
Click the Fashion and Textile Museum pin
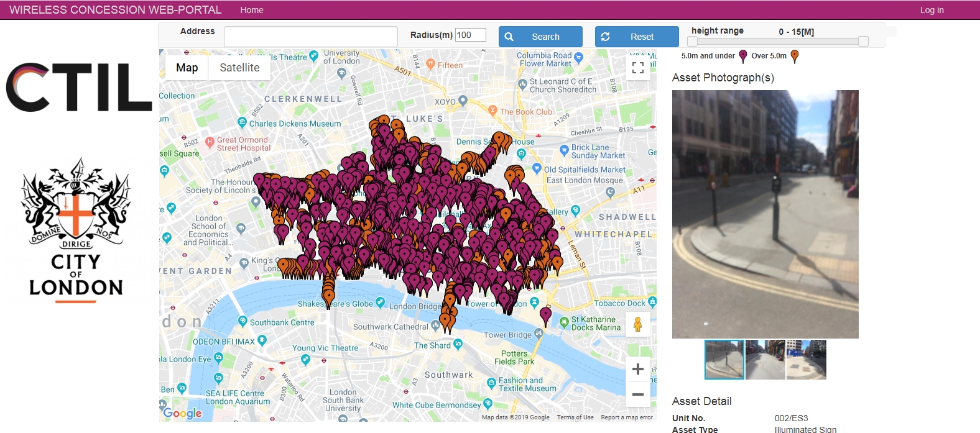(x=491, y=382)
